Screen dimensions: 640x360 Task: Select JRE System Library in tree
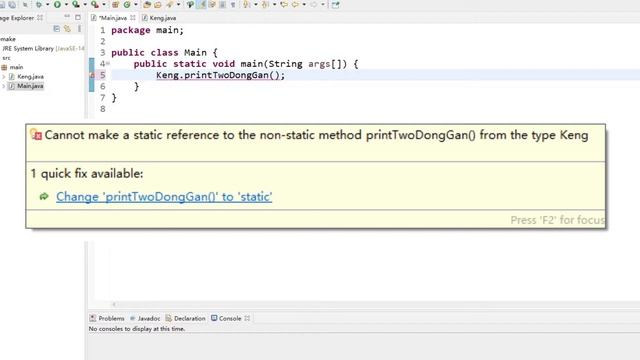coord(43,49)
